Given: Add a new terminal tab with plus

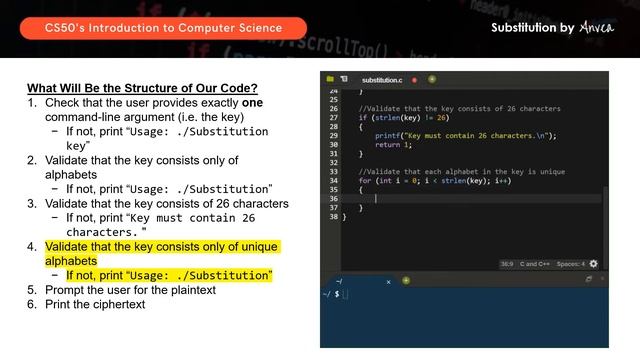Looking at the screenshot, I should point(406,280).
